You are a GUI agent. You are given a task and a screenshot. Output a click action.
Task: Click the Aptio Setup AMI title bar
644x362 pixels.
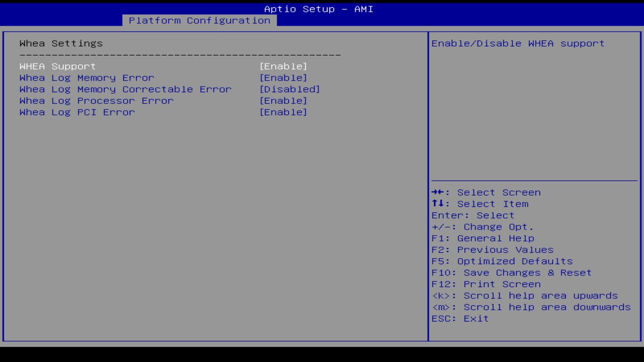pyautogui.click(x=318, y=9)
